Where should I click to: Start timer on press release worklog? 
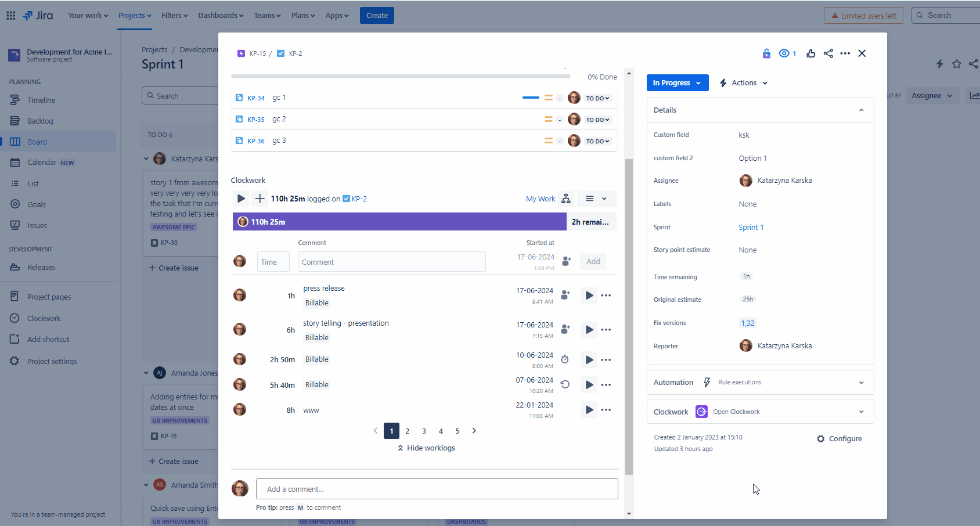[x=589, y=296]
